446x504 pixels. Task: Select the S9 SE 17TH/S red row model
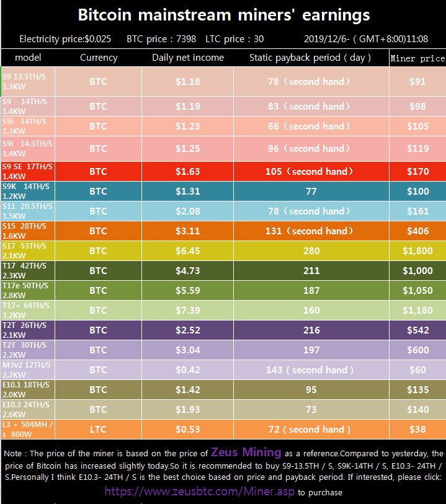(x=28, y=171)
